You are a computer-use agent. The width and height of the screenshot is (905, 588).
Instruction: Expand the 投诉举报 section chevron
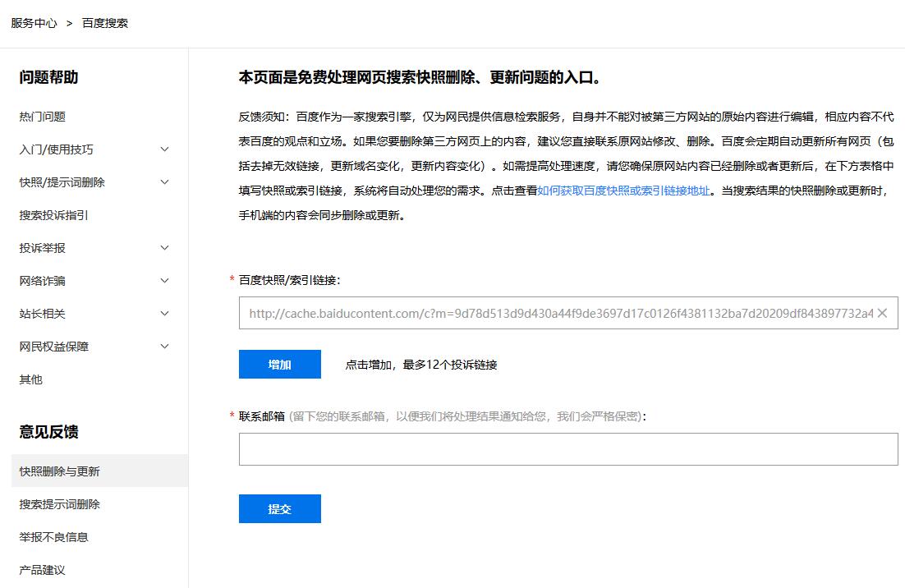[x=164, y=248]
